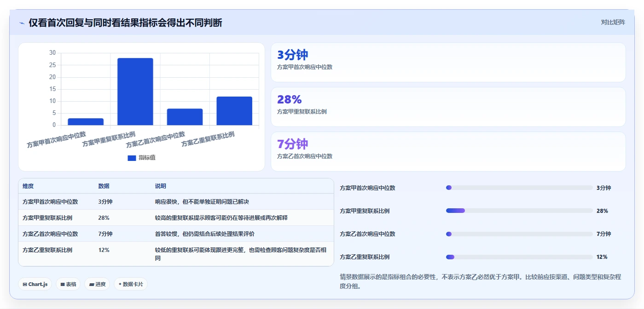This screenshot has height=309, width=644.
Task: Click the 进度 tag chip
Action: tap(97, 284)
